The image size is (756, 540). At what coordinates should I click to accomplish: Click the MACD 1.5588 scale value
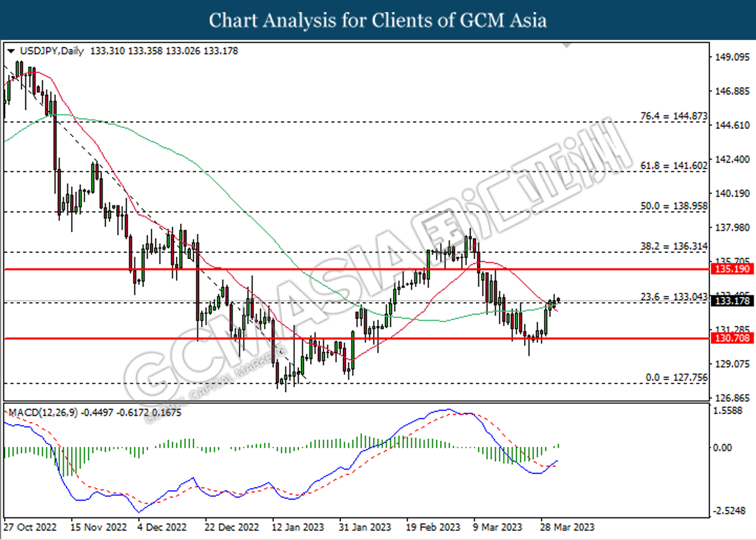click(x=728, y=410)
